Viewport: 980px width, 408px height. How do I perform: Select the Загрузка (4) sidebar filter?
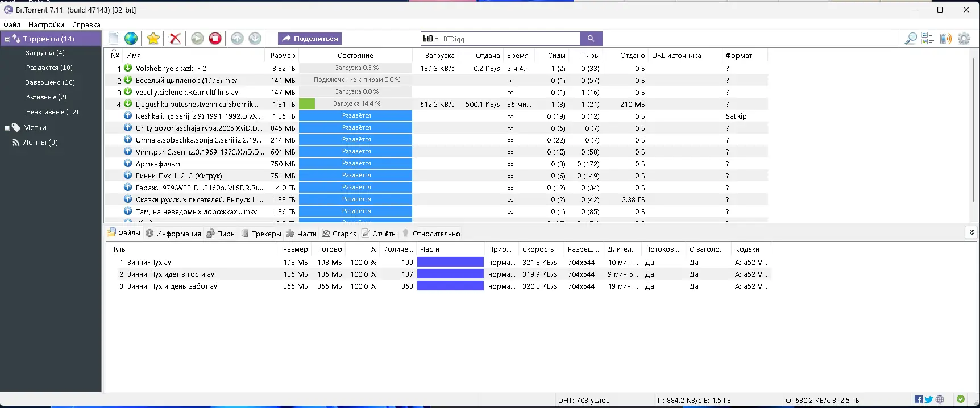pyautogui.click(x=45, y=53)
